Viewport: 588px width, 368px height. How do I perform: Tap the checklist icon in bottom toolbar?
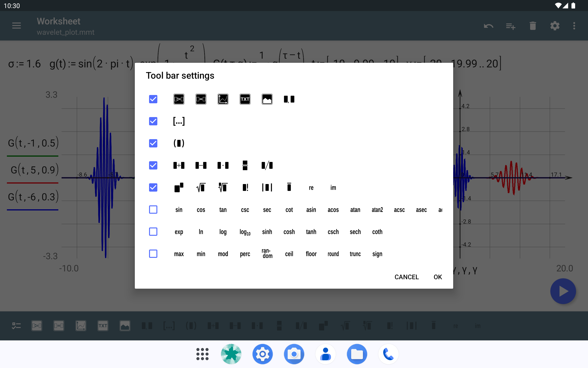click(x=17, y=326)
